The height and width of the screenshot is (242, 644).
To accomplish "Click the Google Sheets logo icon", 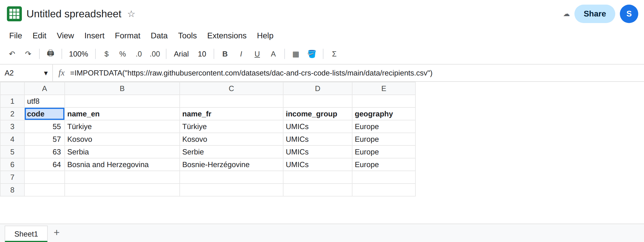I will click(14, 14).
